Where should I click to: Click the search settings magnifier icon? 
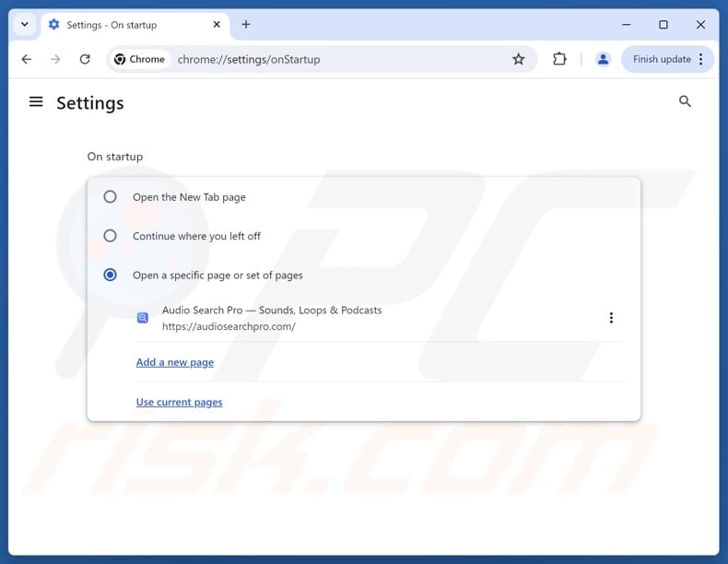tap(685, 101)
